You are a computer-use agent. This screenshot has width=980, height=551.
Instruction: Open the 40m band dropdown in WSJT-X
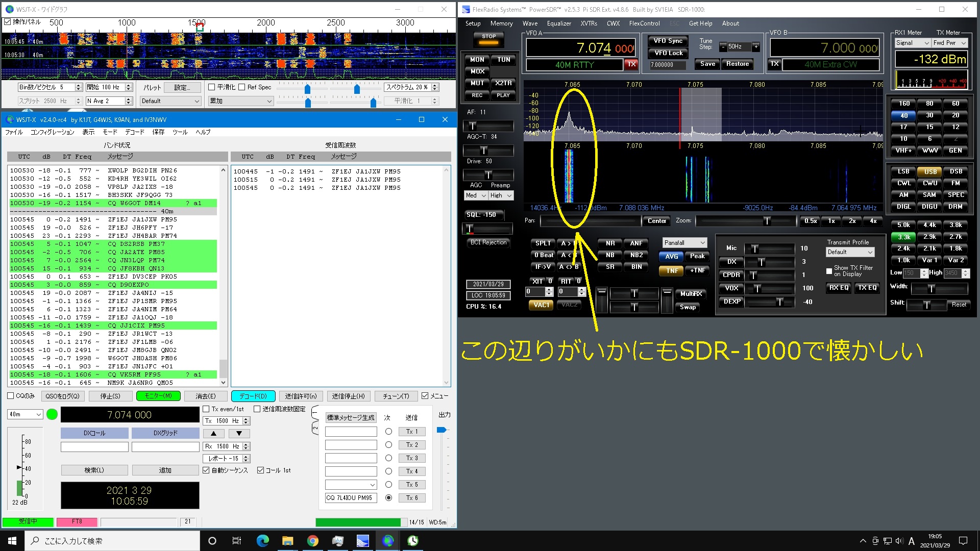(24, 414)
